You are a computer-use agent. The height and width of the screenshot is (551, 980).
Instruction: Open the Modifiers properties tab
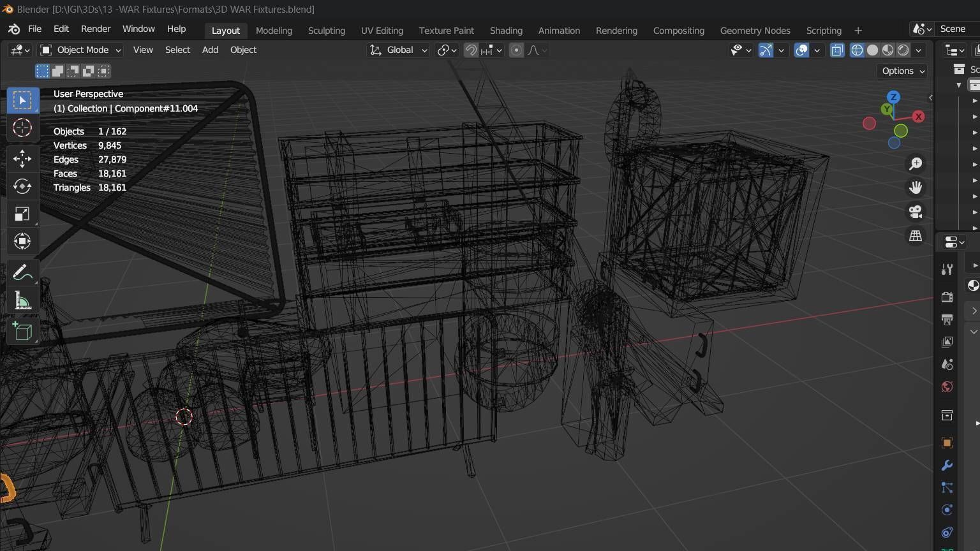point(947,466)
